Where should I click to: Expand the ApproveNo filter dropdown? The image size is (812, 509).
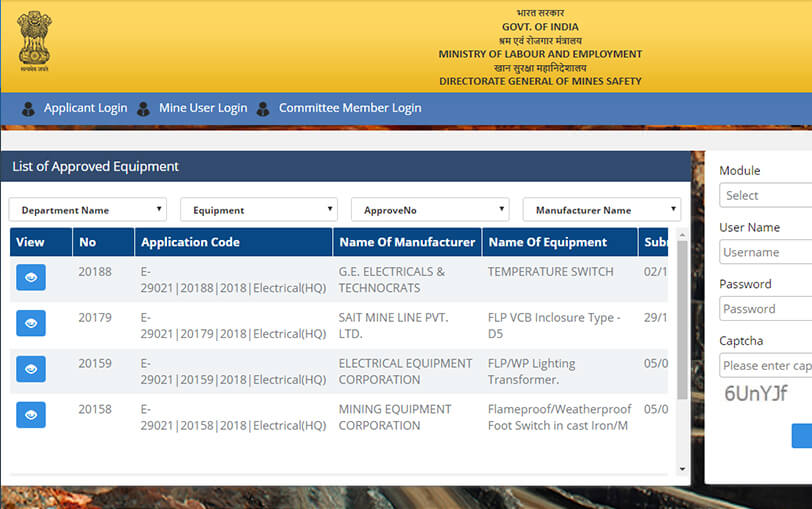tap(430, 210)
